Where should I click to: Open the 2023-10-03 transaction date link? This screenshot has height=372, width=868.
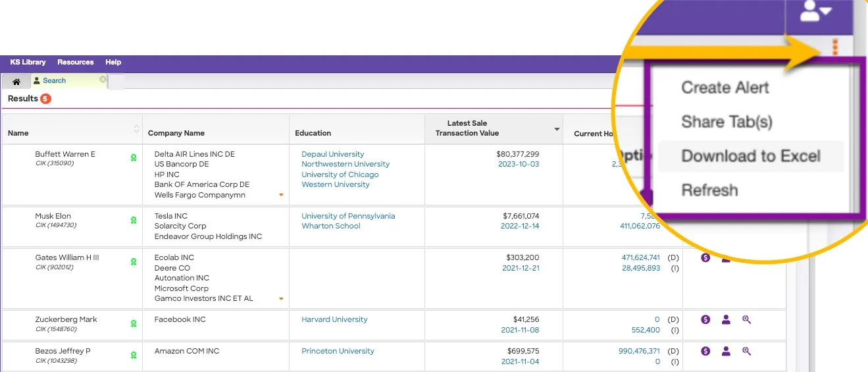520,164
